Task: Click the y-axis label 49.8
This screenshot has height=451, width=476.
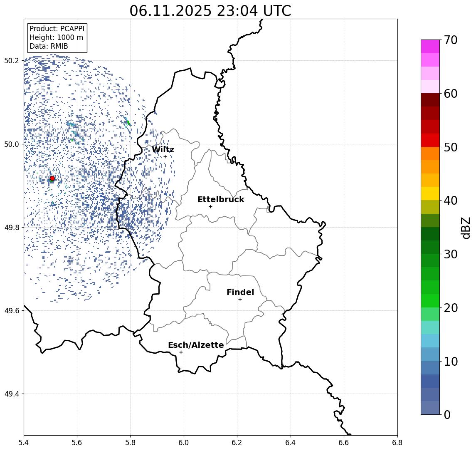Action: 12,227
